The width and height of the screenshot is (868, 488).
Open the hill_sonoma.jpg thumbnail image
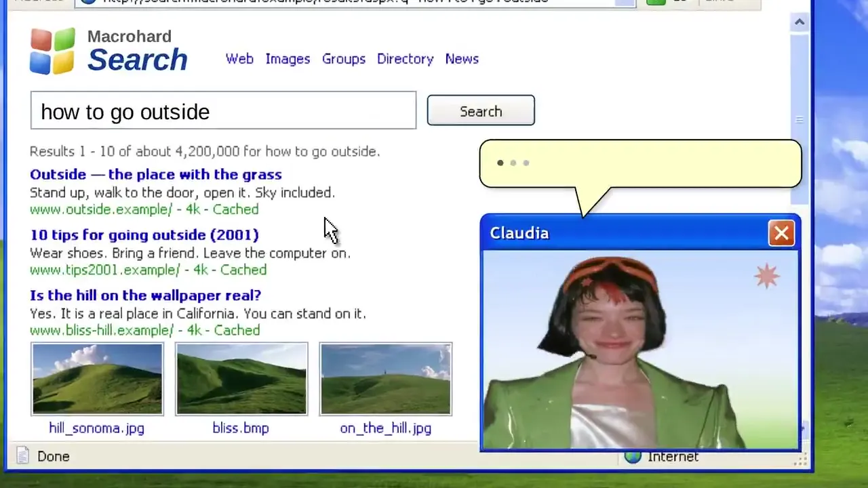point(97,379)
